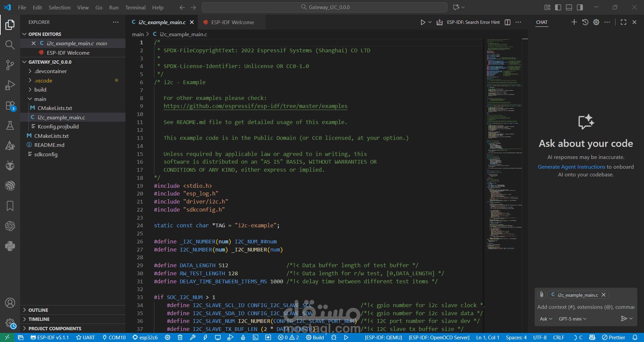
Task: Click the Generate Agent Instructions link
Action: pos(571,167)
